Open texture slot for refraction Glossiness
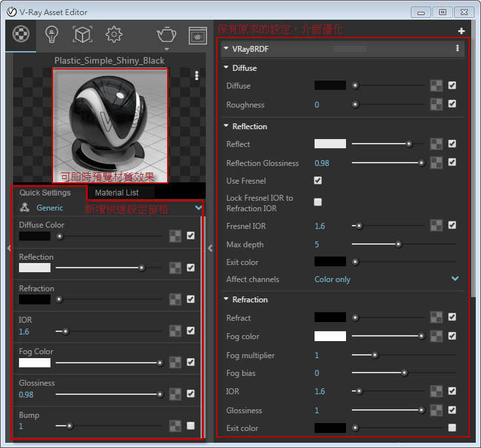 click(436, 410)
